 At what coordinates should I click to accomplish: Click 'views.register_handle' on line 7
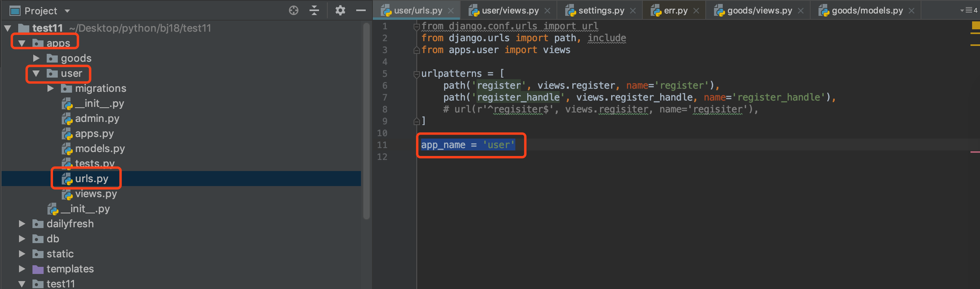click(634, 97)
